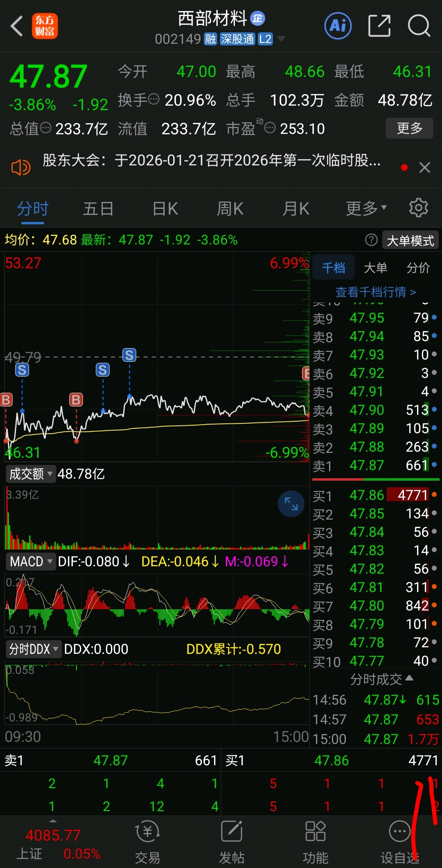442x868 pixels.
Task: Open the Ai assistant icon
Action: 338,26
